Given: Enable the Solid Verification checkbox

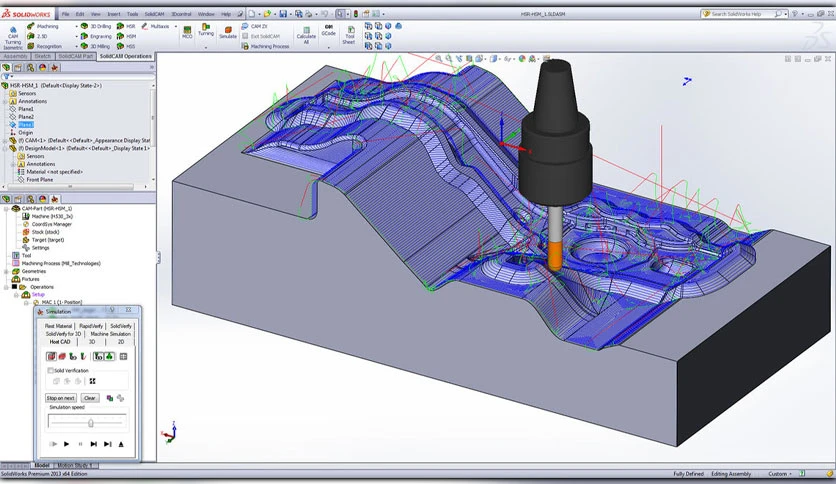Looking at the screenshot, I should [51, 370].
